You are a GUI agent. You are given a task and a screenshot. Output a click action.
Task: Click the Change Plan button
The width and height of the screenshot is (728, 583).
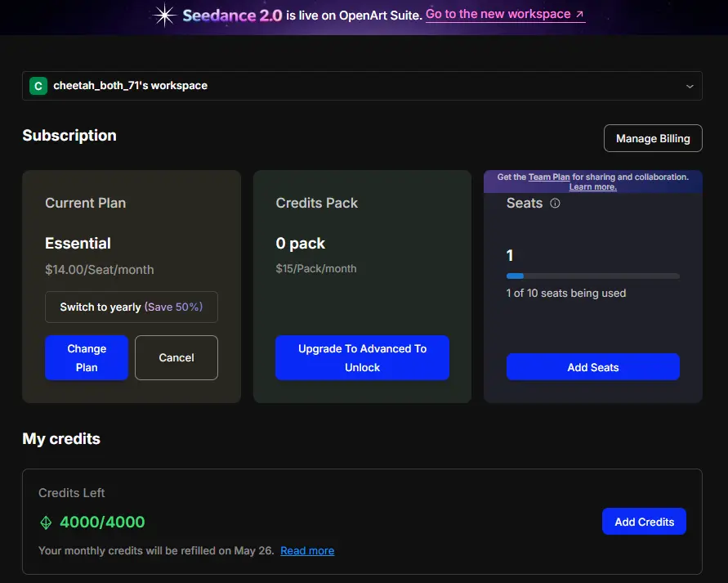pos(87,357)
